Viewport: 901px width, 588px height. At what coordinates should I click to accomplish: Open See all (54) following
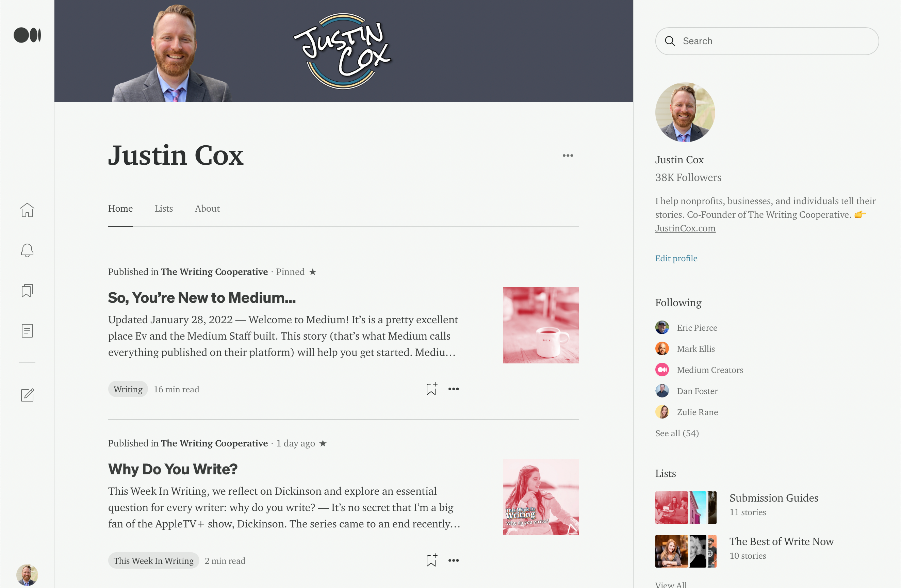[677, 433]
